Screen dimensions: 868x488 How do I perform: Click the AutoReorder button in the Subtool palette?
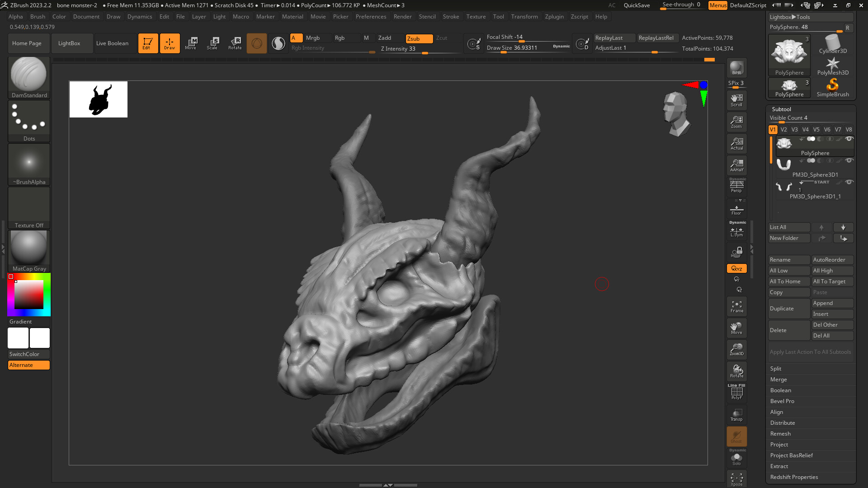[x=832, y=259]
